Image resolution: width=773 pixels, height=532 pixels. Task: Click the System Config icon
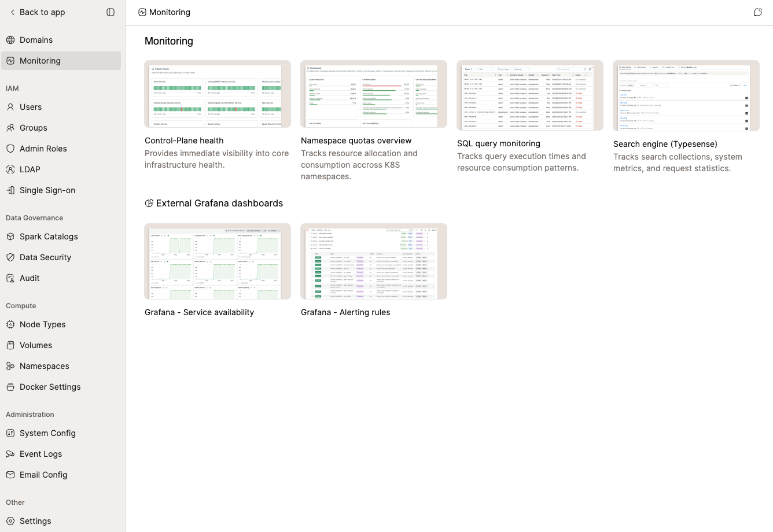click(x=10, y=433)
